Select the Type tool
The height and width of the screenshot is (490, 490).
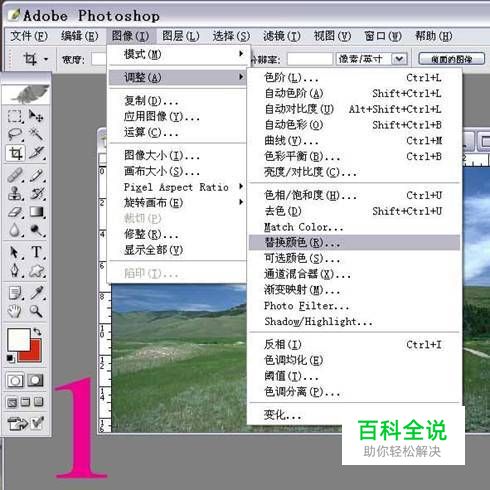pos(36,252)
